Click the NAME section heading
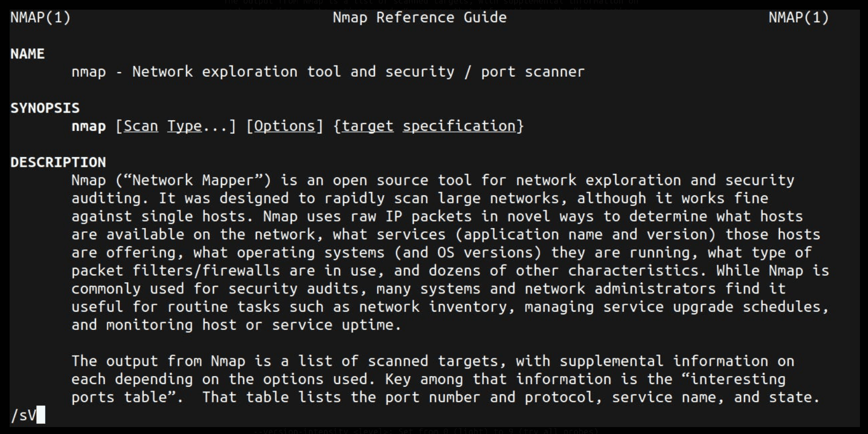The image size is (868, 434). tap(27, 54)
